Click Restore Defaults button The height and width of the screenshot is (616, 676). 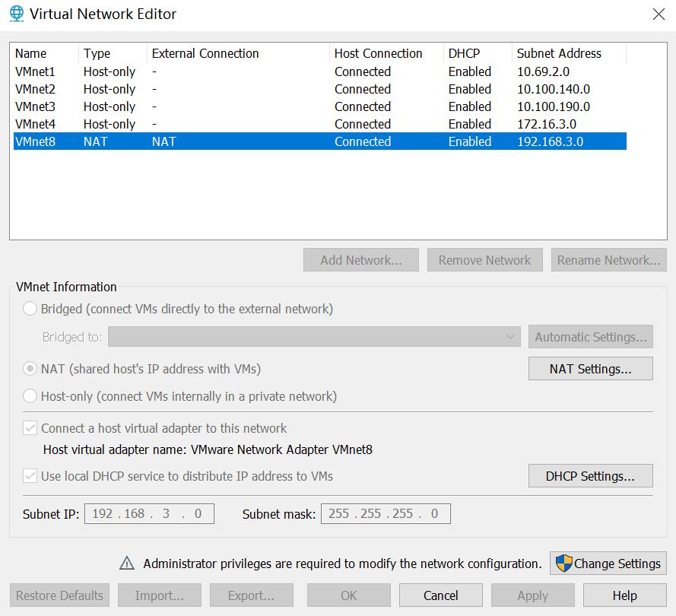tap(59, 595)
